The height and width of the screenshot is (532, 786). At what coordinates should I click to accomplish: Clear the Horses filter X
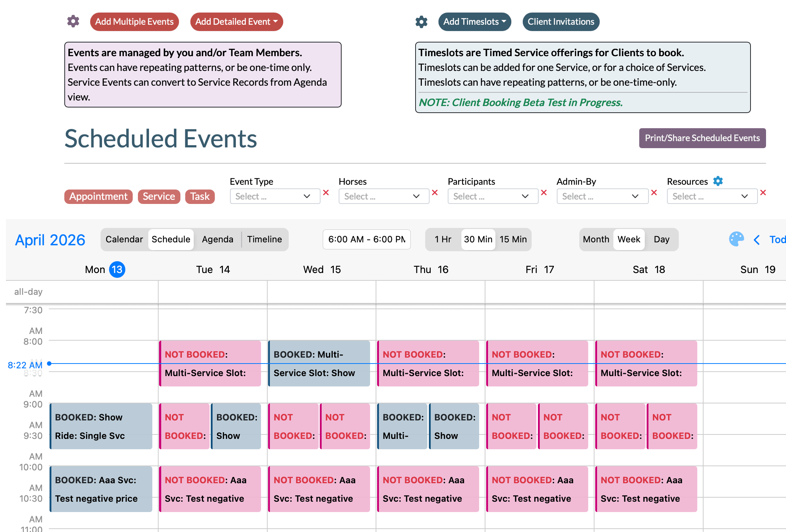click(435, 192)
